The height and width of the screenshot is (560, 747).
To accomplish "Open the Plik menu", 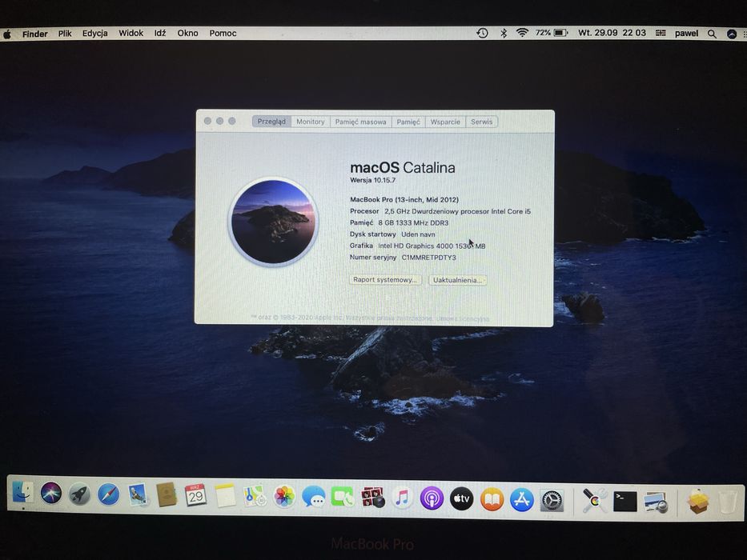I will click(65, 34).
